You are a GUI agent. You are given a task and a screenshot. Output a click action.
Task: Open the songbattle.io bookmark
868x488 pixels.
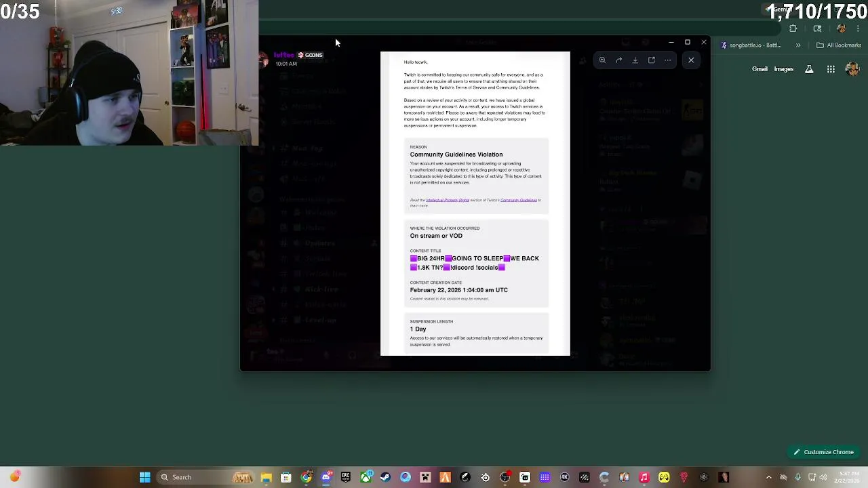coord(751,45)
